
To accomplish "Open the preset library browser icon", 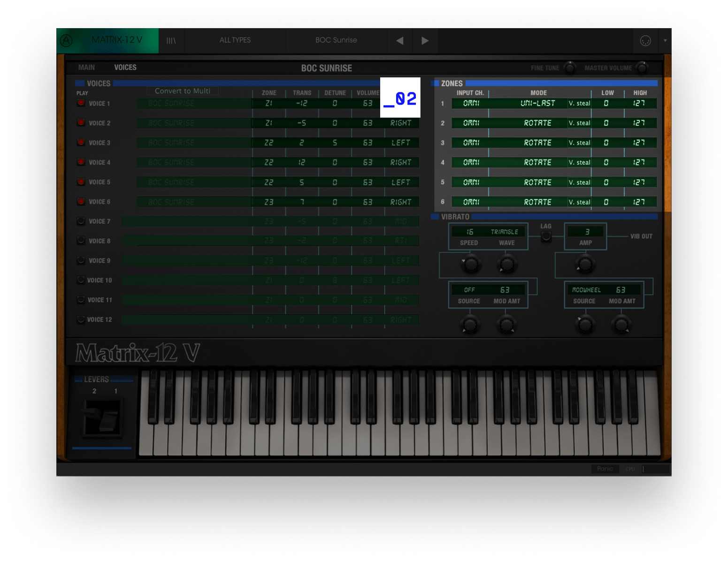I will pyautogui.click(x=171, y=41).
